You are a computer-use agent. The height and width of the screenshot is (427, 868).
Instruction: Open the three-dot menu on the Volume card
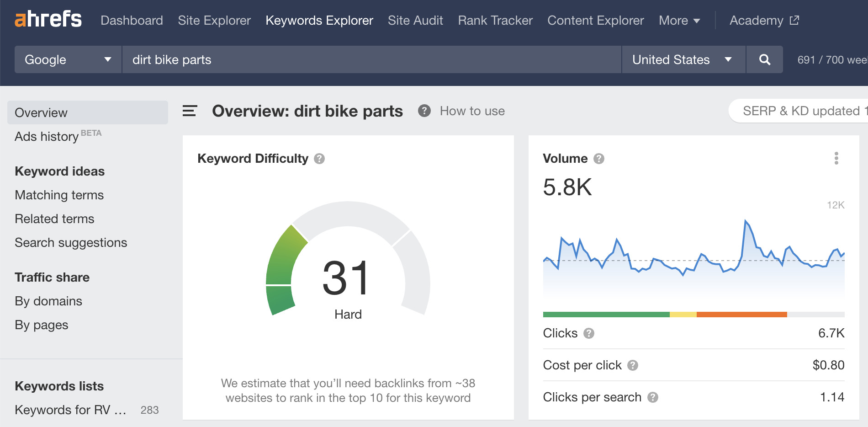[836, 159]
